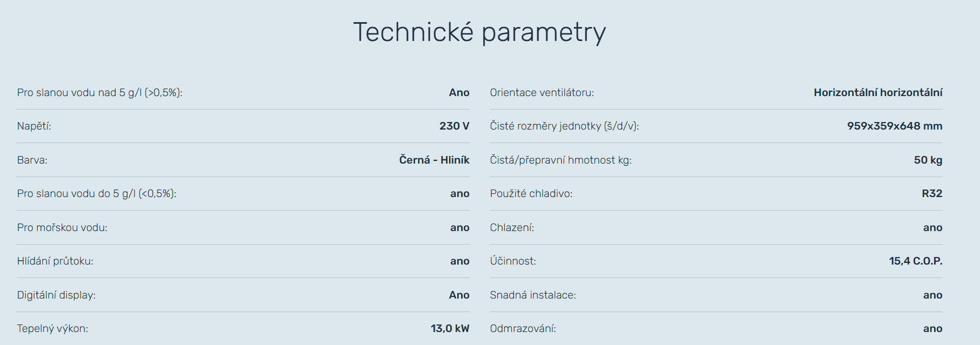Click the "50 kg" weight value
Image resolution: width=980 pixels, height=345 pixels.
pos(928,160)
